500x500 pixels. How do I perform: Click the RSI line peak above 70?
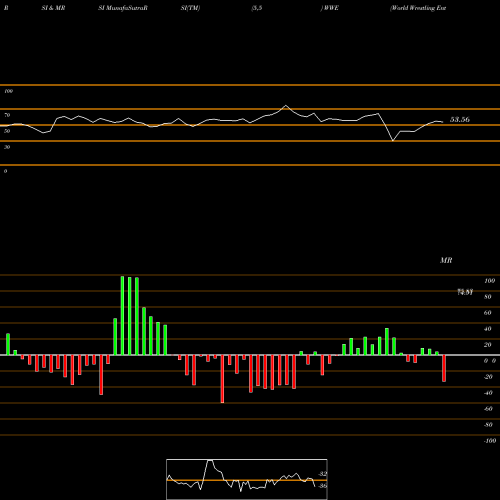point(286,106)
